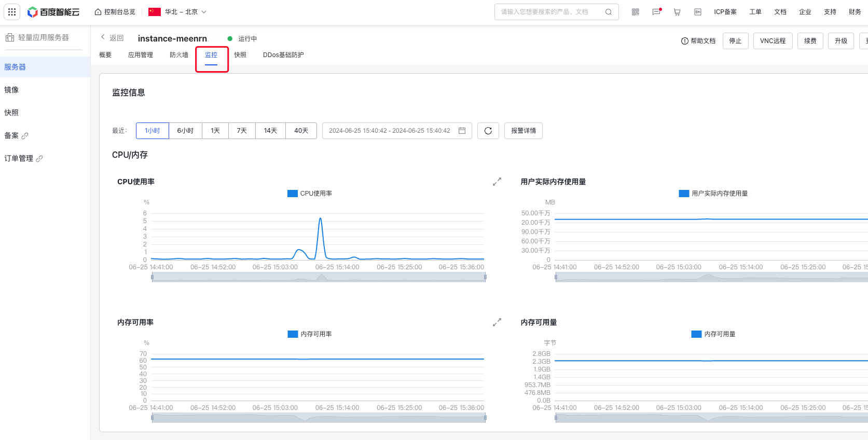Select the 7天 time range
This screenshot has width=868, height=440.
pyautogui.click(x=242, y=131)
